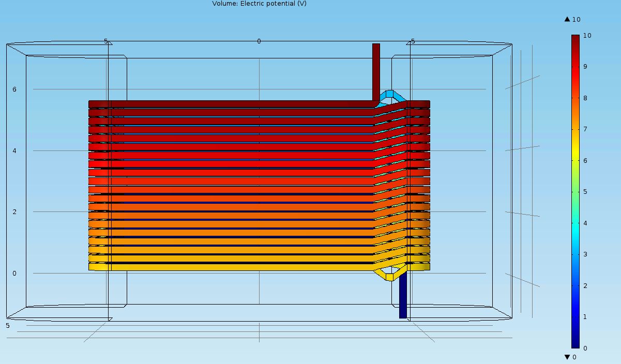Select the dark blue vertical terminal below coil
The width and height of the screenshot is (621, 364).
(403, 295)
